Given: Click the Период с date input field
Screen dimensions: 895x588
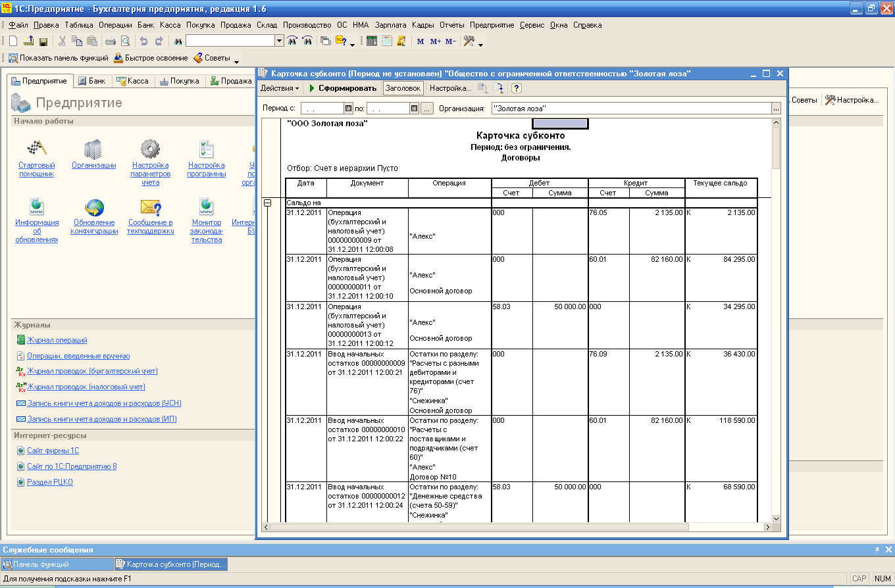Looking at the screenshot, I should (322, 108).
